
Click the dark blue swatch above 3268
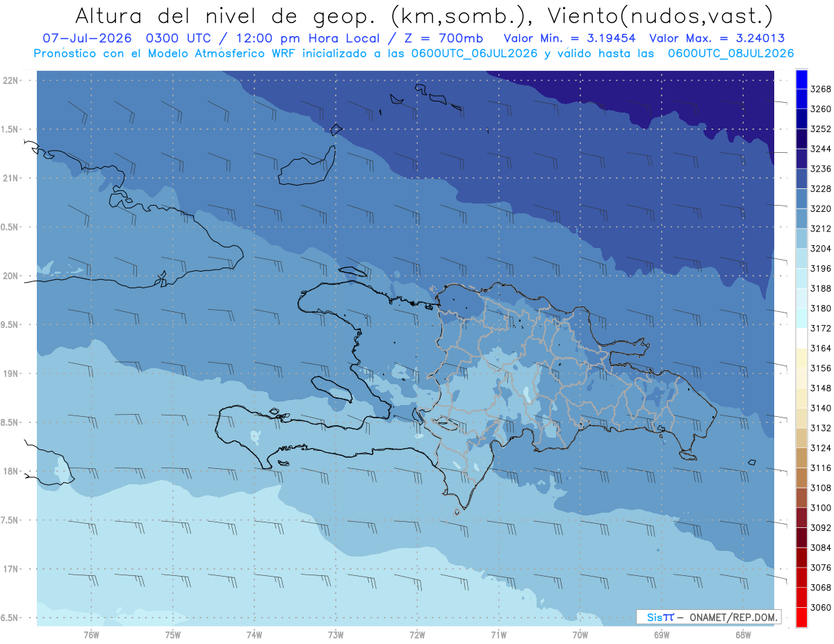point(801,79)
